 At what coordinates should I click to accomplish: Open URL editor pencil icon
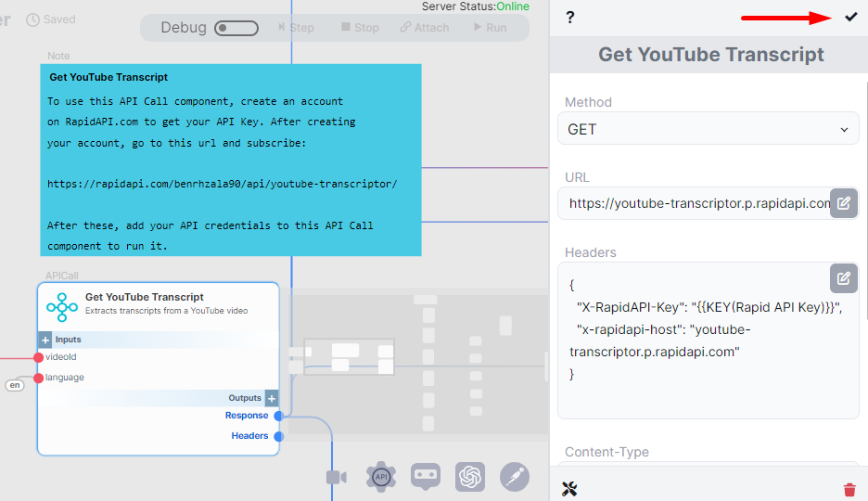point(844,203)
